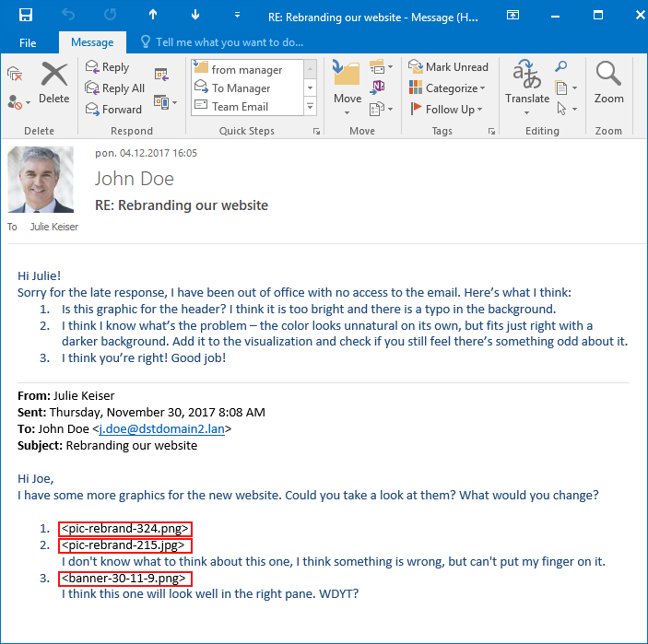Select 'To Manager' quick step
Image resolution: width=648 pixels, height=644 pixels.
tap(247, 88)
